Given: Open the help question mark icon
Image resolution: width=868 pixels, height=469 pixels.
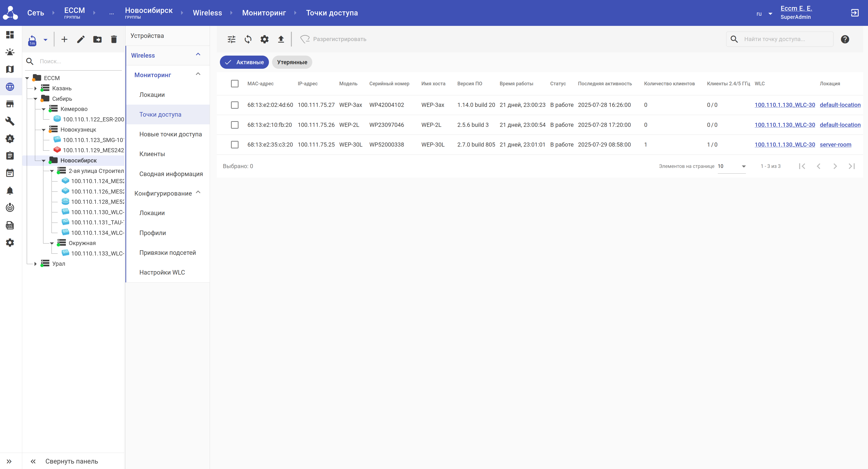Looking at the screenshot, I should coord(845,39).
